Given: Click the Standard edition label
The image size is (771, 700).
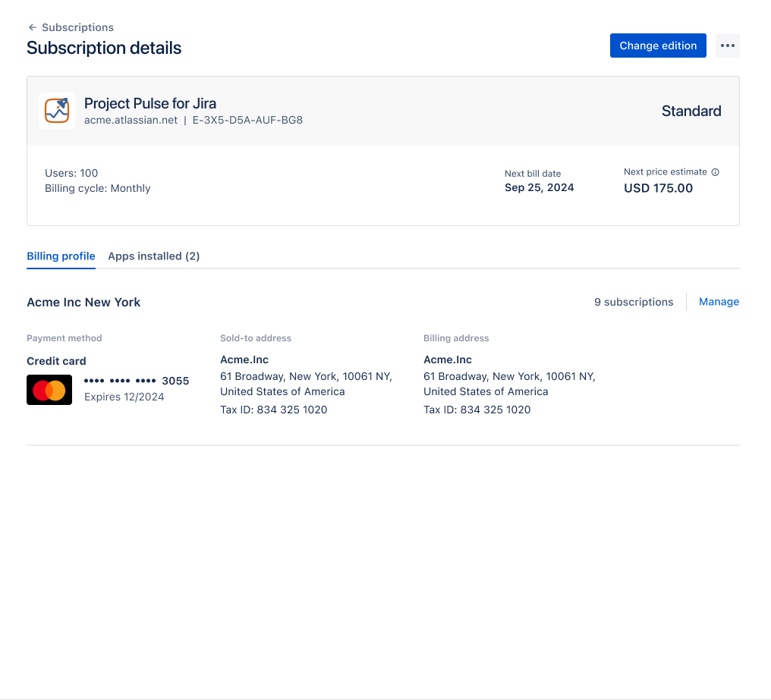Looking at the screenshot, I should tap(691, 111).
